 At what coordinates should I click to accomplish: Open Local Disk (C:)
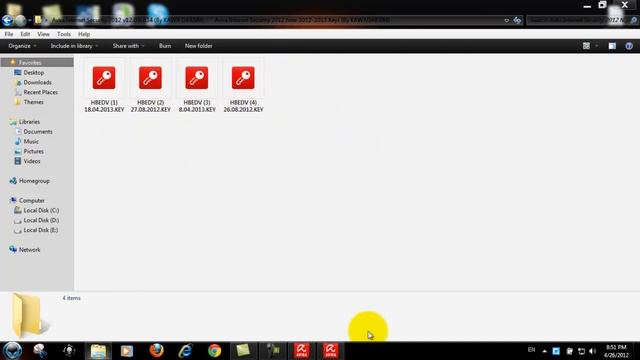click(41, 211)
